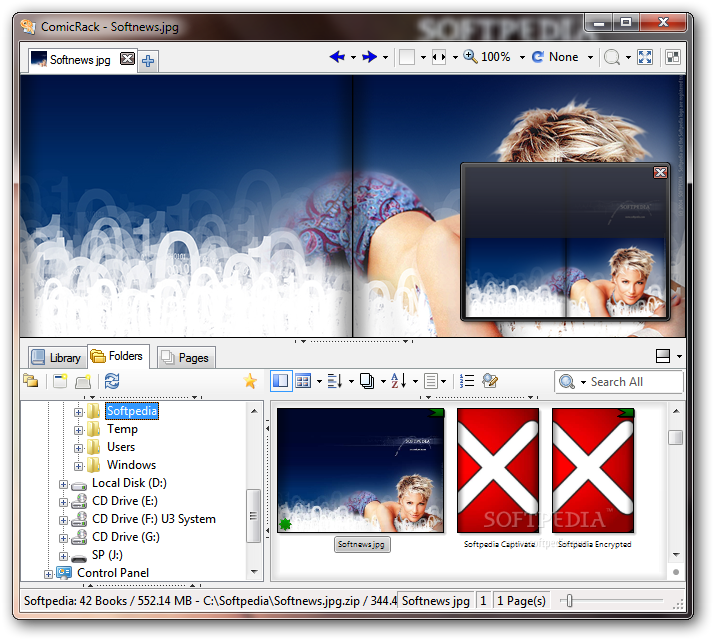Select the Softpedia Captivate thumbnail
This screenshot has height=640, width=714.
click(498, 470)
